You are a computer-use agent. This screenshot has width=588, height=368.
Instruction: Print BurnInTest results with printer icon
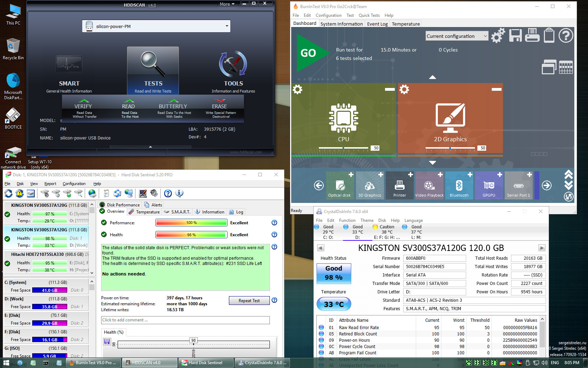click(532, 35)
